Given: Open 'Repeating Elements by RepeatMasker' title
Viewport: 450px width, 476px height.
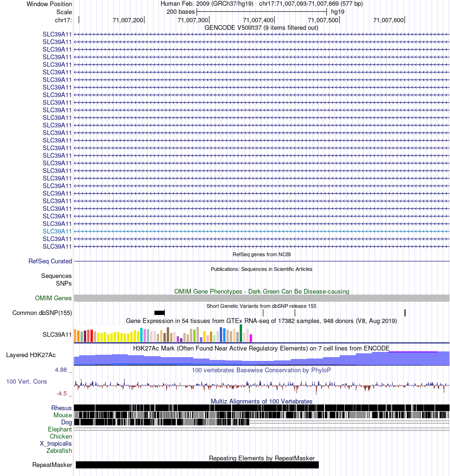Looking at the screenshot, I should pos(261,458).
